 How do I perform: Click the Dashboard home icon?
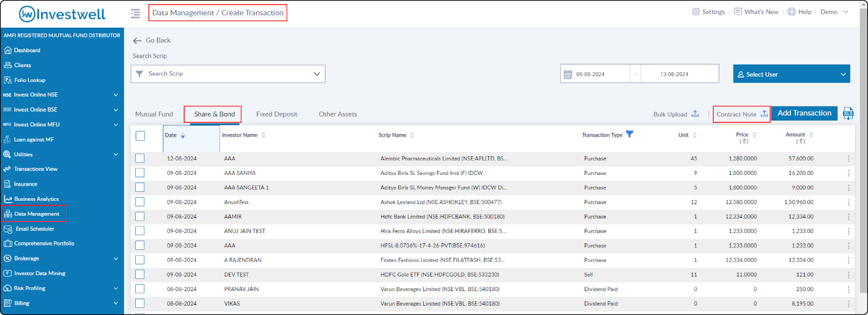8,50
